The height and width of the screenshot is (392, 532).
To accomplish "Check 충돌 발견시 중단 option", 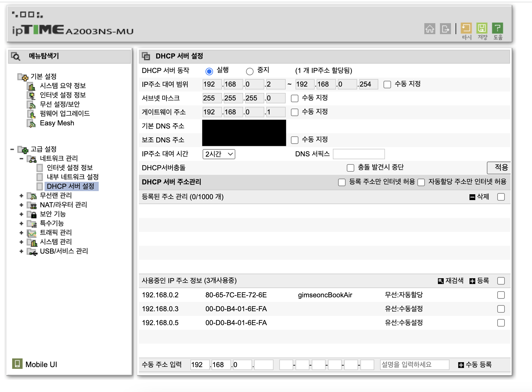I will [x=351, y=167].
